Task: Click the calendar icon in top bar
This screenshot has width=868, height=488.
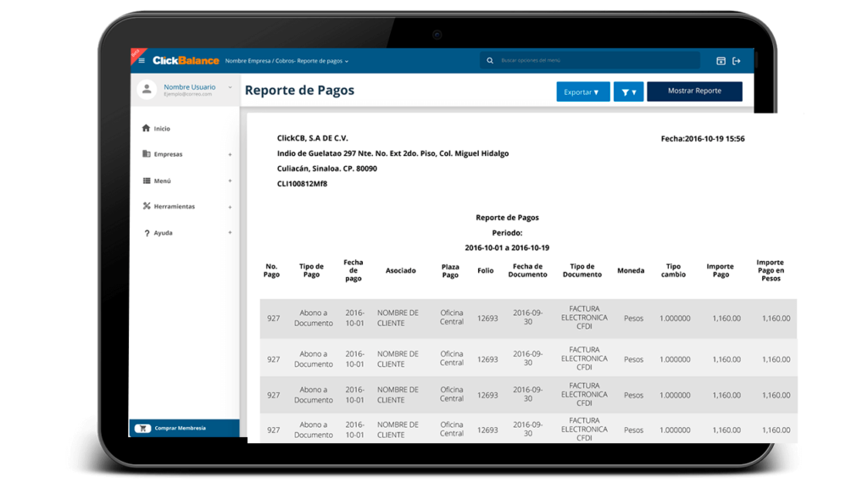Action: coord(721,61)
